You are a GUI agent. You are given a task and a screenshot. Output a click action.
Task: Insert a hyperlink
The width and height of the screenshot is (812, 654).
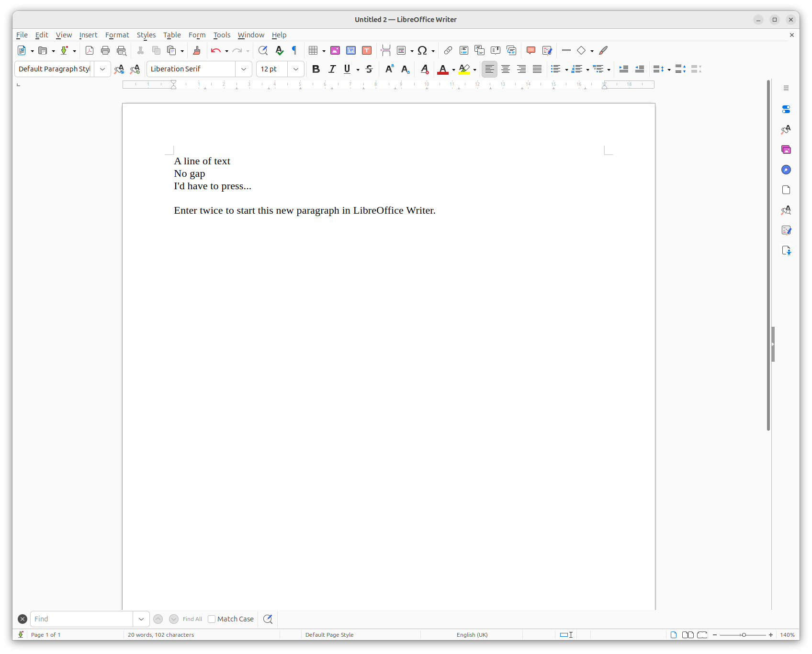click(448, 50)
